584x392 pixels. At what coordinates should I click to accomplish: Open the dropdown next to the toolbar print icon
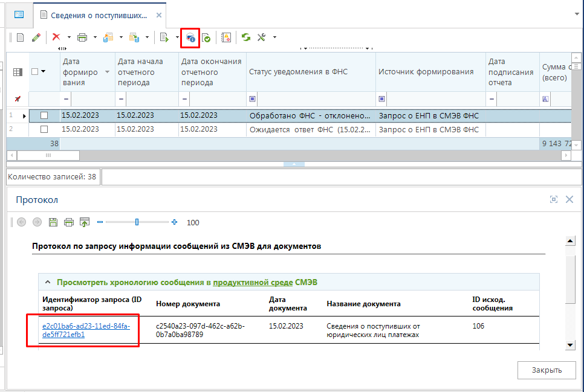point(95,37)
